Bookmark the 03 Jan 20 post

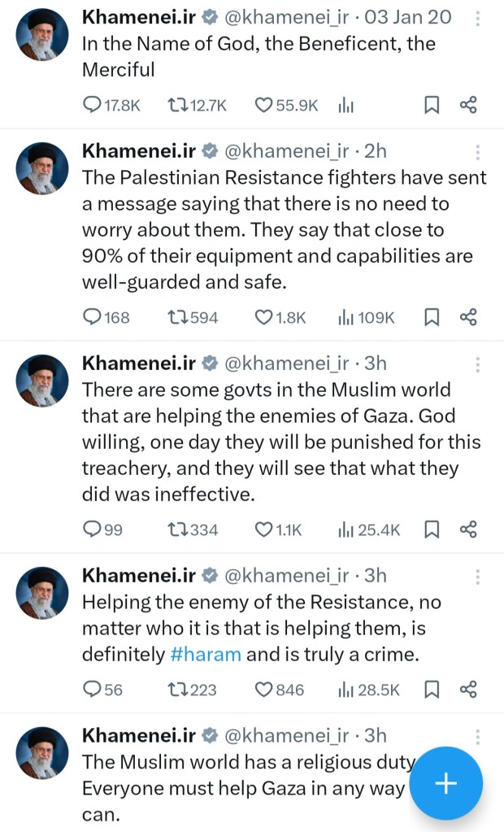432,105
